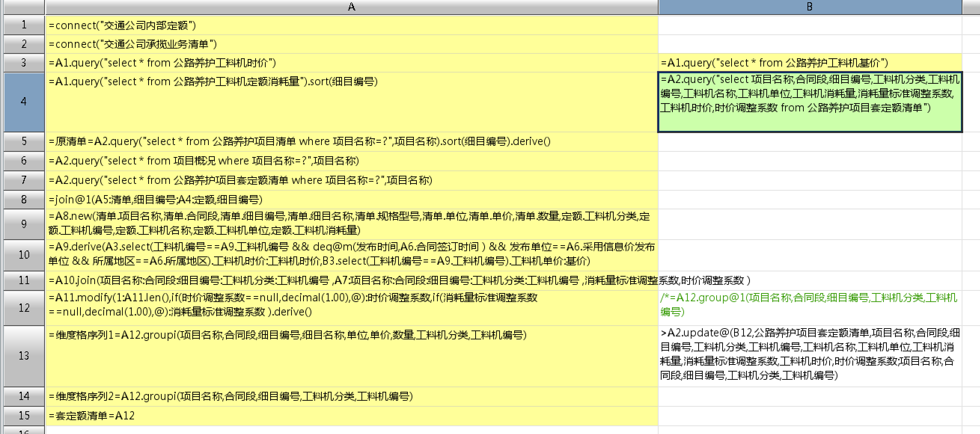Viewport: 980px width, 434px height.
Task: Select row 10 header
Action: click(x=24, y=255)
